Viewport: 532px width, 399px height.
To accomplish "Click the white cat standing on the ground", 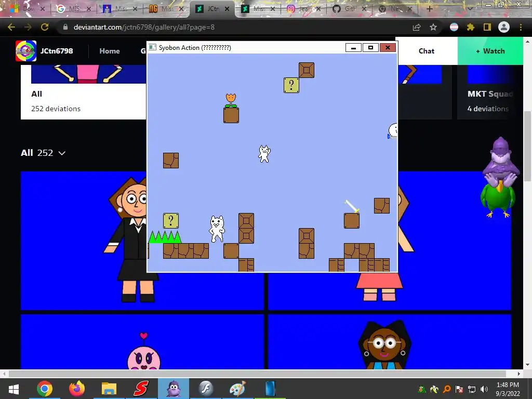I will click(217, 229).
